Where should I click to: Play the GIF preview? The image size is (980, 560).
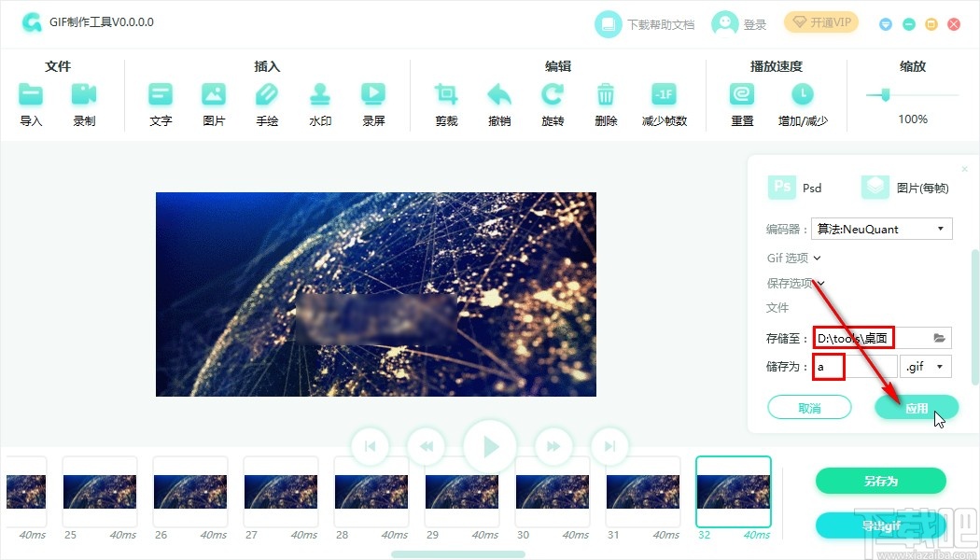(x=490, y=446)
